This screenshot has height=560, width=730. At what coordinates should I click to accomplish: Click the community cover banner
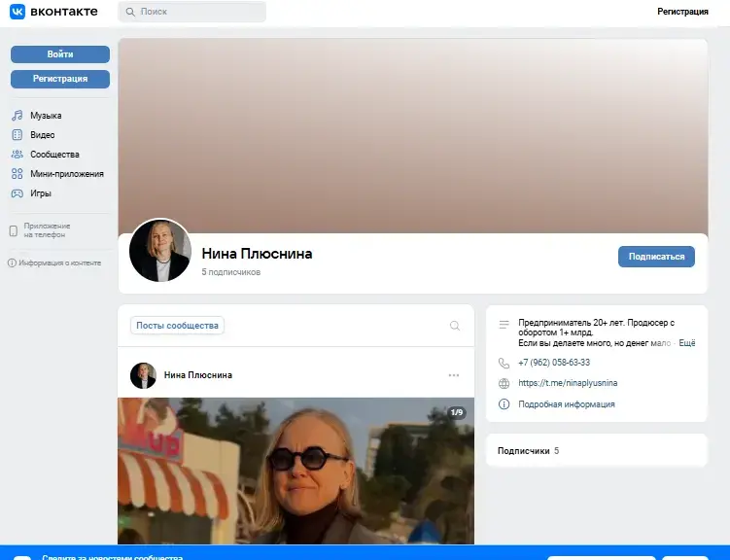click(413, 136)
